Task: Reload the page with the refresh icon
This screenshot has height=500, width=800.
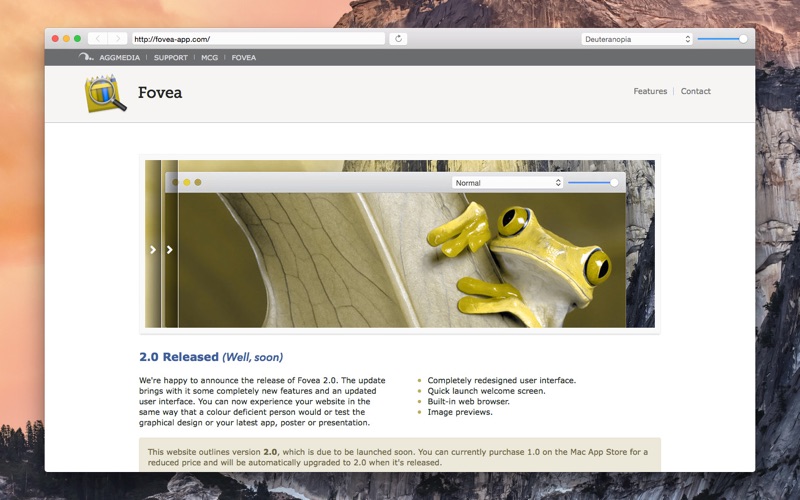Action: [398, 39]
